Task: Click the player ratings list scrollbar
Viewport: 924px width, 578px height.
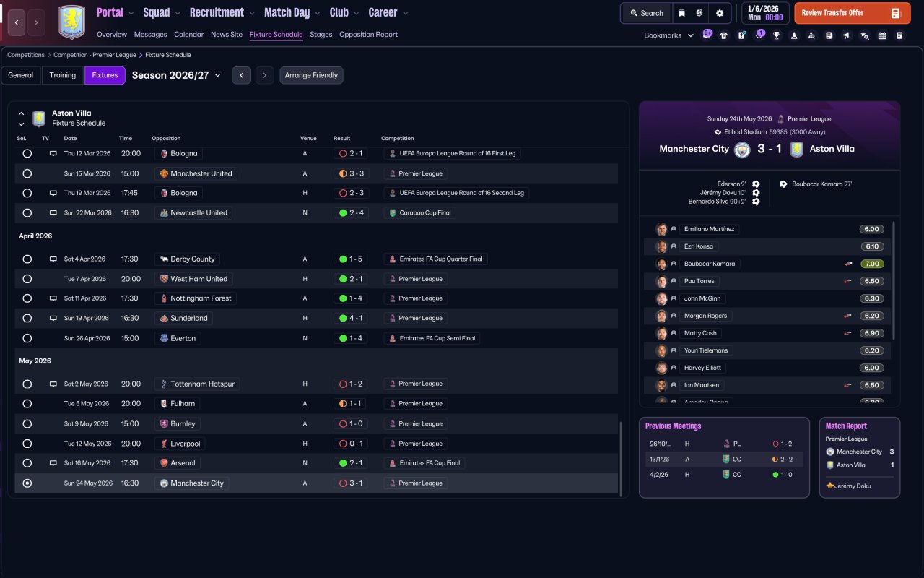Action: (894, 280)
